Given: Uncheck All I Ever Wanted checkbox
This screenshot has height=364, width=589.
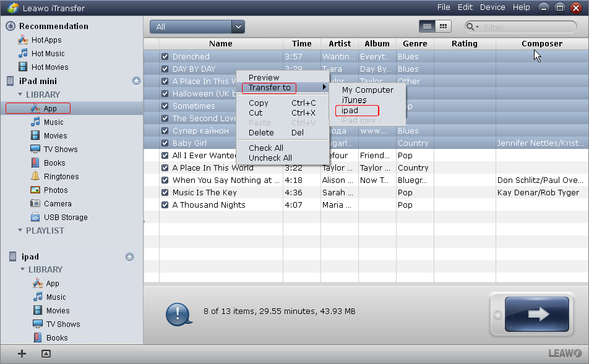Looking at the screenshot, I should point(165,155).
